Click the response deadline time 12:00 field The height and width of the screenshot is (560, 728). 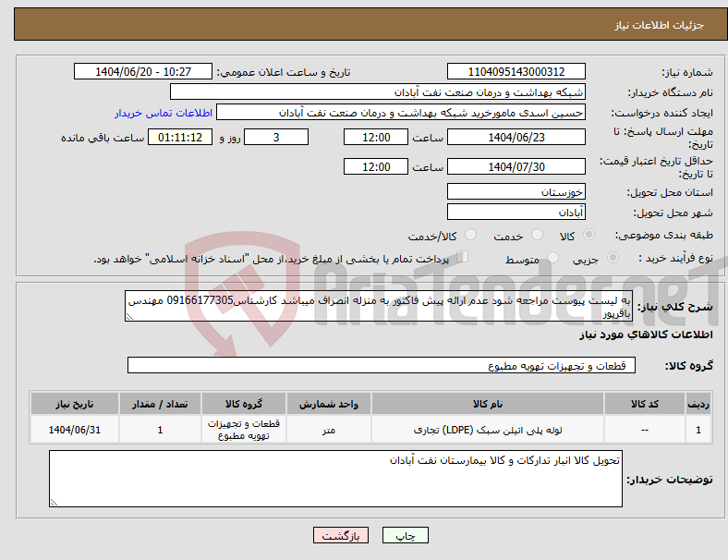(376, 137)
